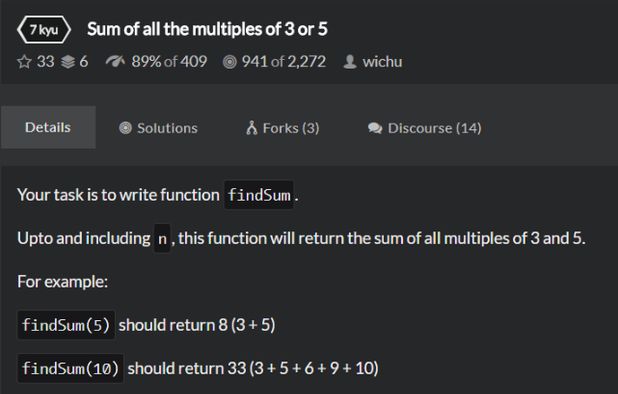
Task: Click the findSum(10) code snippet
Action: [70, 368]
